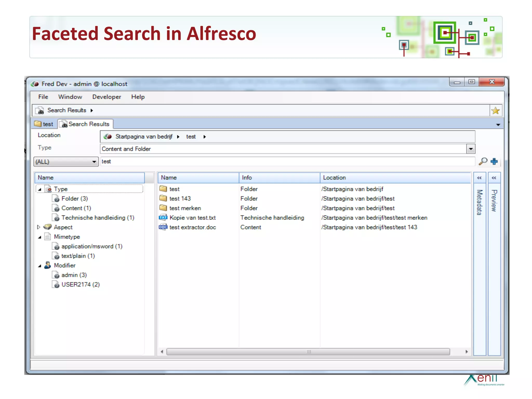The width and height of the screenshot is (532, 399).
Task: Open the Developer menu
Action: coord(107,97)
